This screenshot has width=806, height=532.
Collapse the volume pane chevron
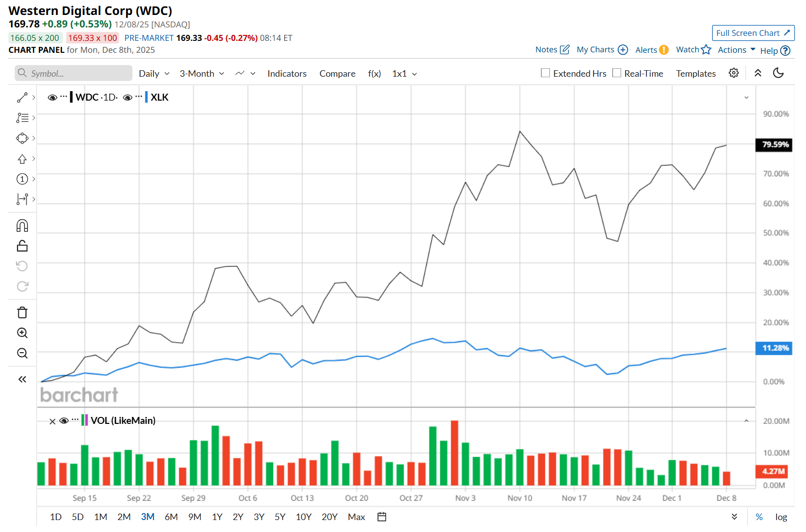coord(746,421)
